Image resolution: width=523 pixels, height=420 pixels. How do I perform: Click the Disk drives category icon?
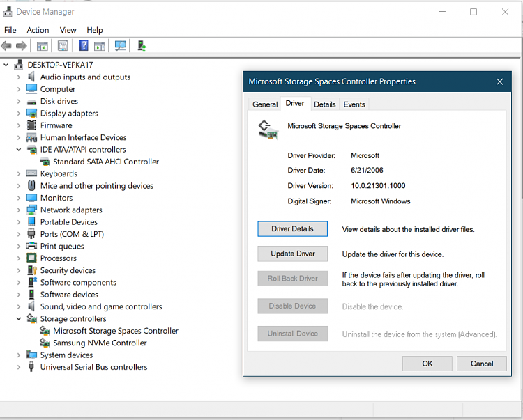click(31, 102)
